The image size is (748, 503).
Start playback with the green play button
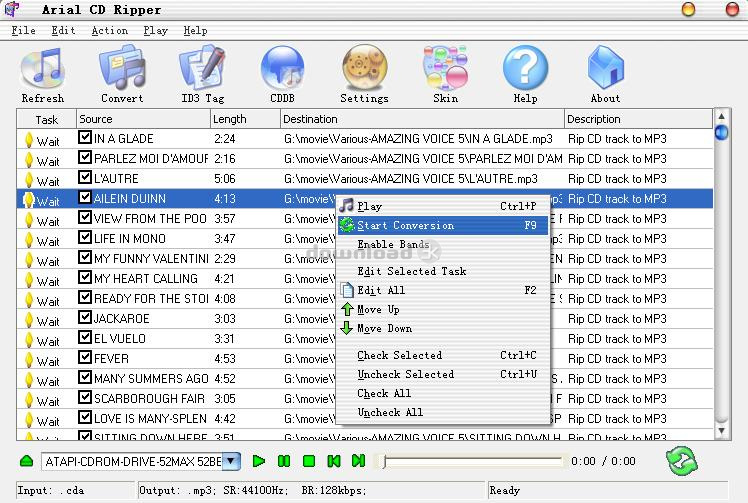pyautogui.click(x=259, y=461)
